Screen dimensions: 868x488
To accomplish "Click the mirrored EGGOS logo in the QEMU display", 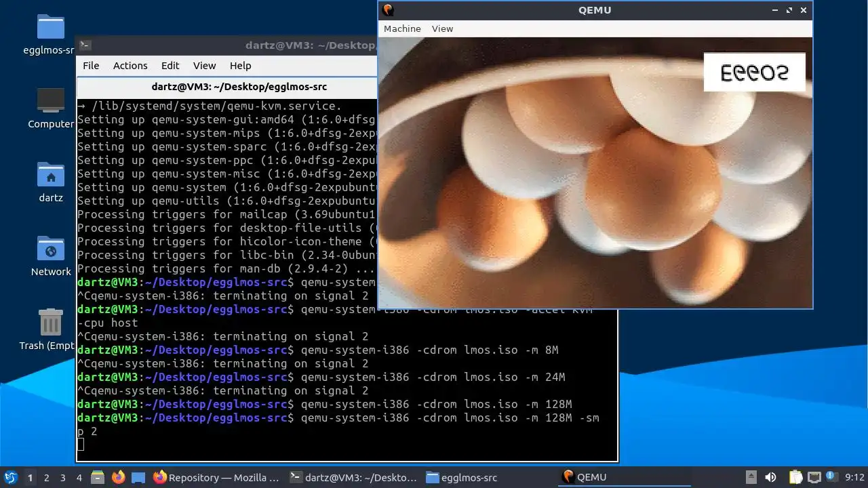I will tap(754, 72).
